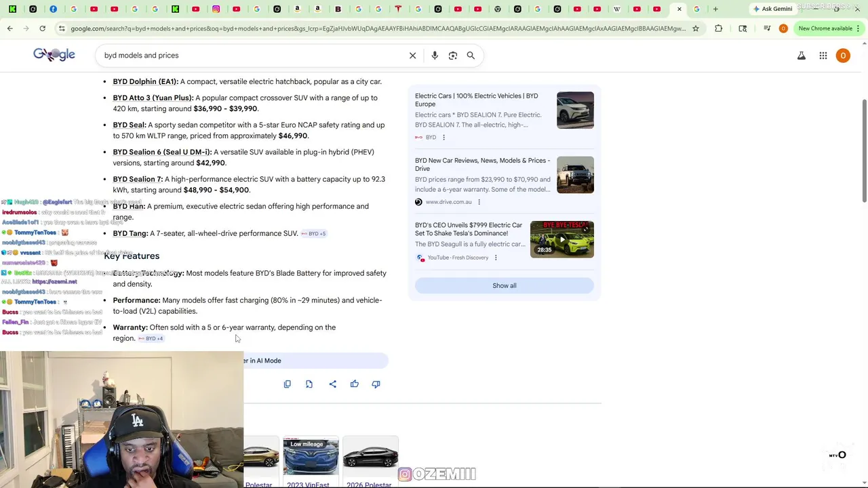This screenshot has width=868, height=488.
Task: Open the Chrome extensions puzzle icon
Action: click(718, 28)
